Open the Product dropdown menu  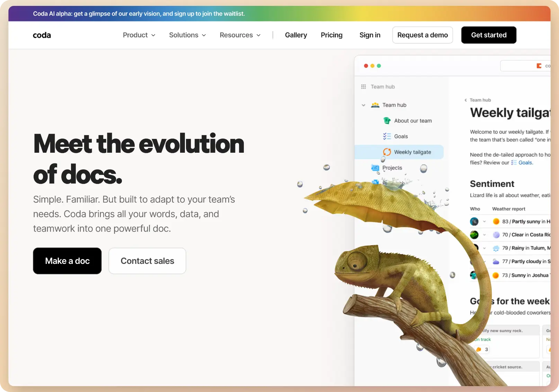[139, 35]
